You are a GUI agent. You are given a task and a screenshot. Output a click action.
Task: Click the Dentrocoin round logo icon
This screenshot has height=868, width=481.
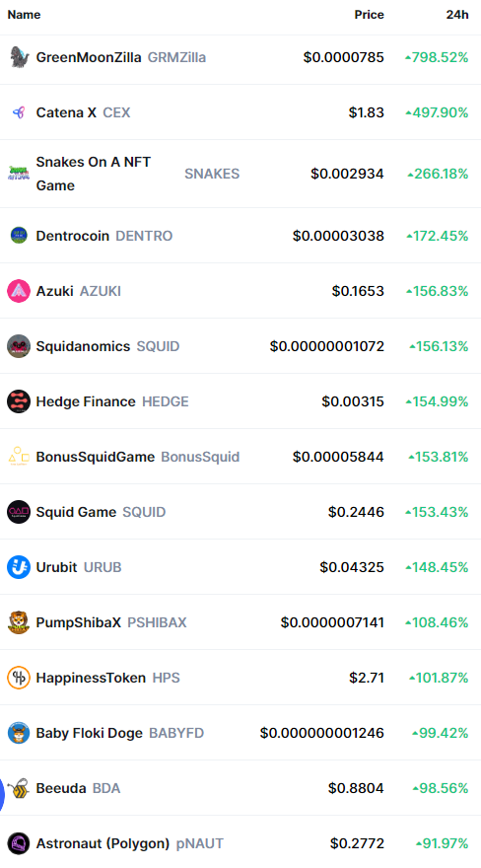(x=19, y=236)
